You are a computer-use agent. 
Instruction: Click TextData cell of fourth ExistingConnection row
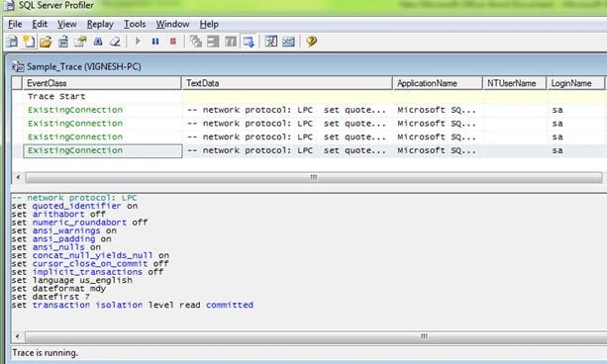287,150
